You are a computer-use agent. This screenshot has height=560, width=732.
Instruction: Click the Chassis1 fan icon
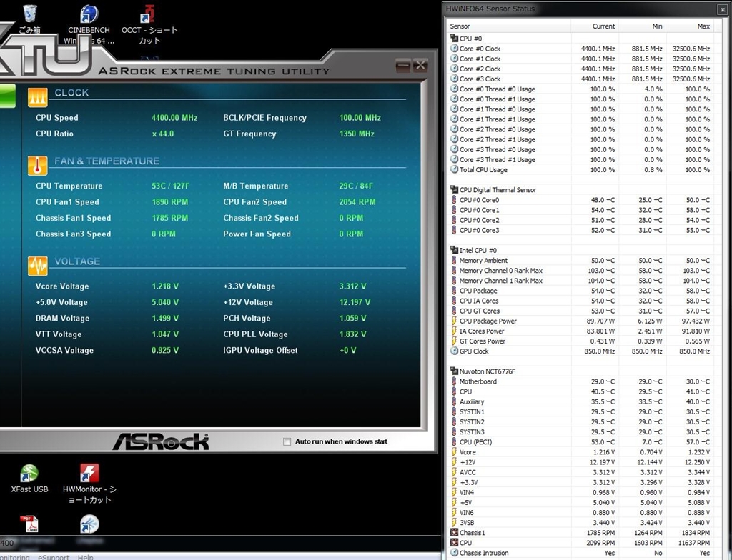click(x=454, y=532)
